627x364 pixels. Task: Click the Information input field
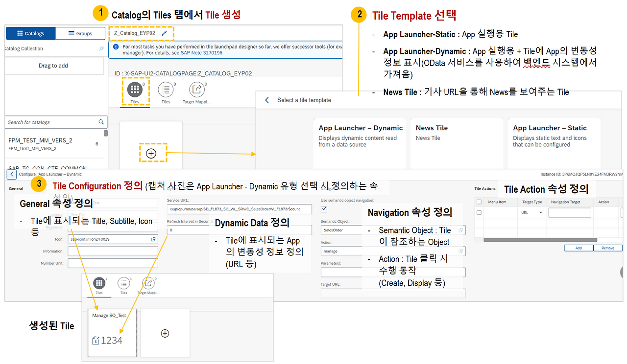click(x=113, y=251)
